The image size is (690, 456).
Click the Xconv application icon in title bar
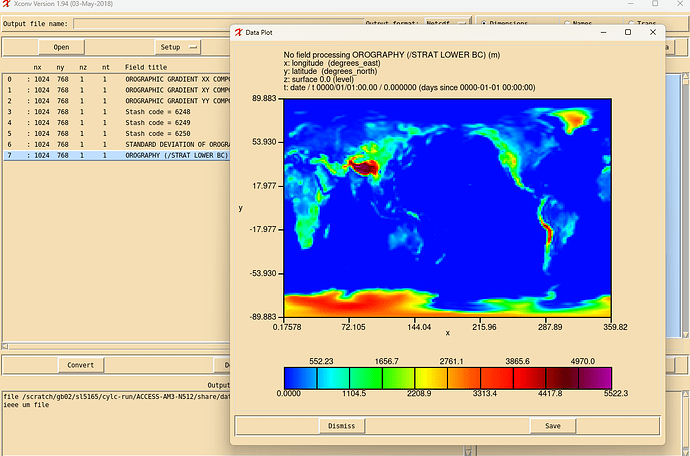tap(8, 6)
